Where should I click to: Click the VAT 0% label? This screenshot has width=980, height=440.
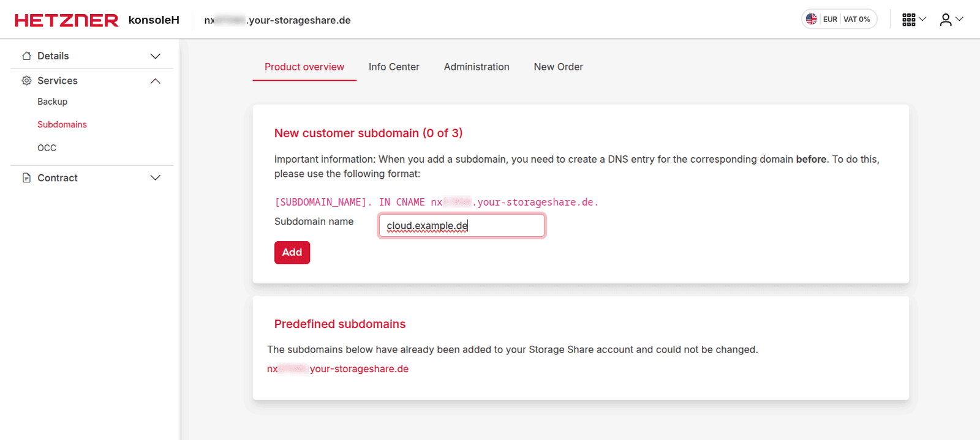coord(857,19)
